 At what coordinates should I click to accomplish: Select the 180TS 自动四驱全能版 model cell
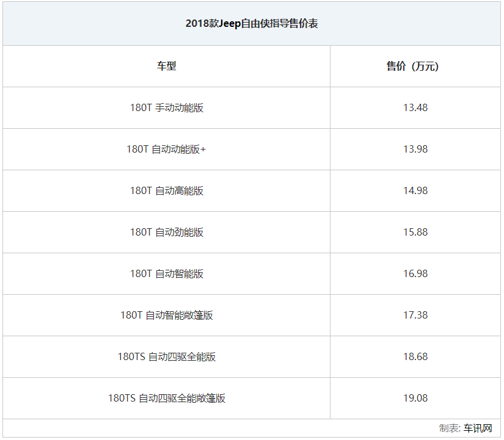166,356
